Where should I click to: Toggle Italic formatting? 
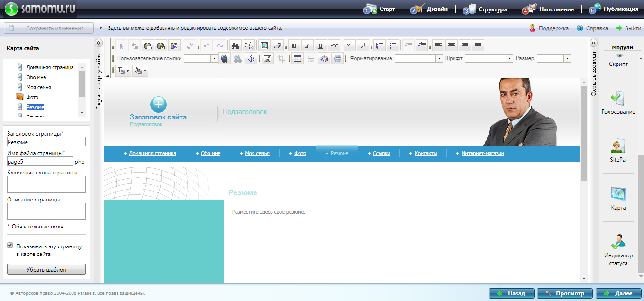coord(308,46)
